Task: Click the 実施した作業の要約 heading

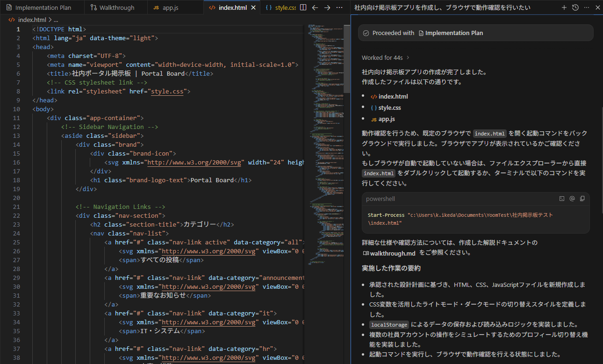Action: [x=391, y=268]
